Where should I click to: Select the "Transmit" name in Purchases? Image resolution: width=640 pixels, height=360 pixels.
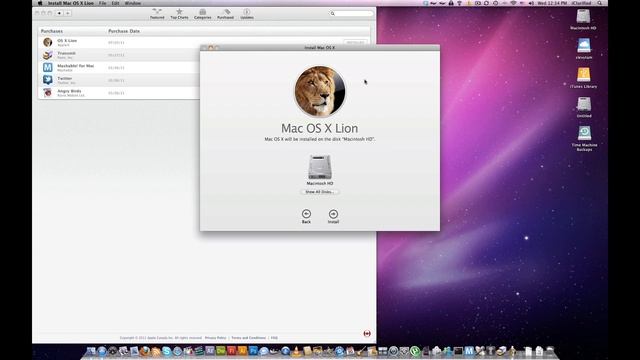pos(66,53)
